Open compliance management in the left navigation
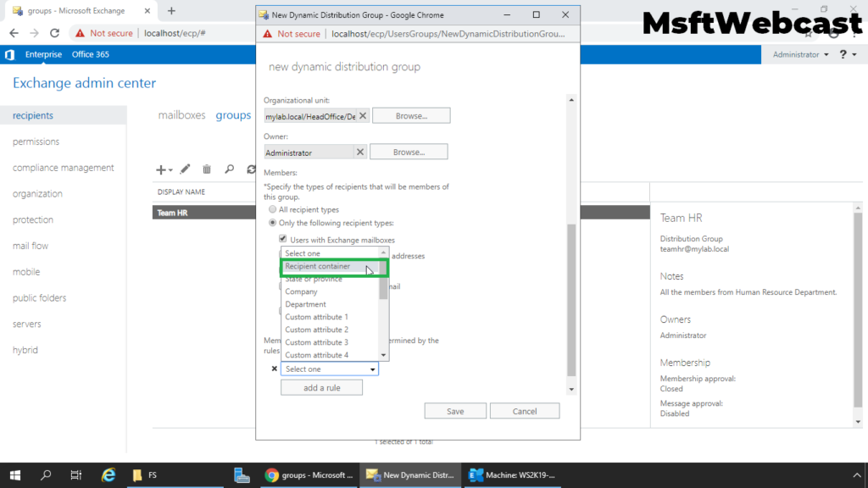 (63, 168)
